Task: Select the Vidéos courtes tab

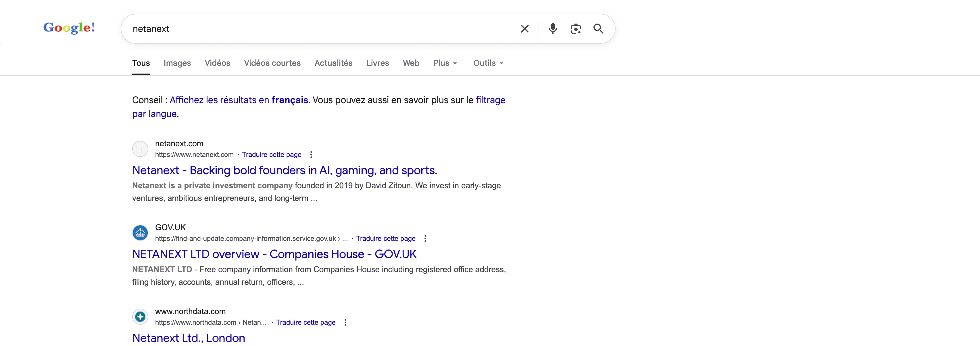Action: (272, 63)
